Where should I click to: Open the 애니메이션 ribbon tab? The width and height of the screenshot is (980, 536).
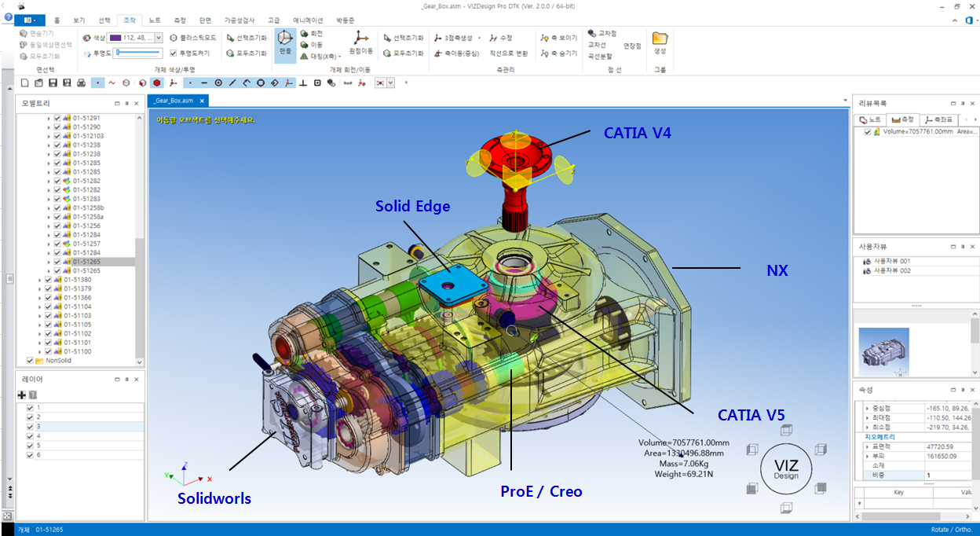(x=308, y=20)
